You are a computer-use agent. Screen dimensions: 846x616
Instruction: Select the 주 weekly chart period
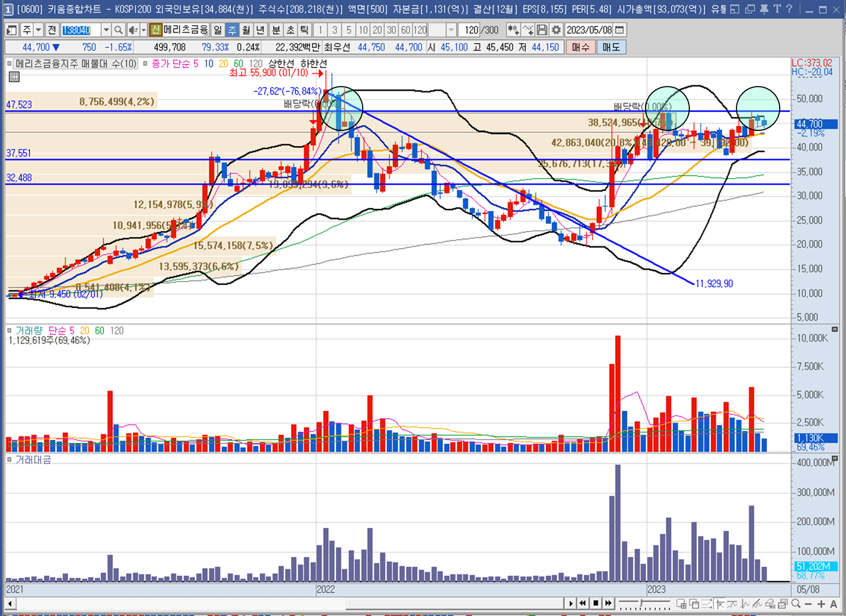pos(232,30)
